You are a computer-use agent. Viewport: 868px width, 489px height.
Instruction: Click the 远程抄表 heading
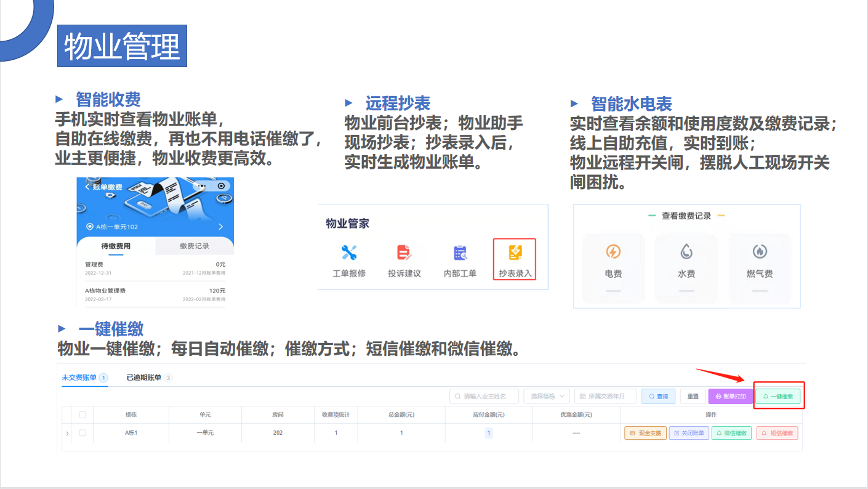398,103
